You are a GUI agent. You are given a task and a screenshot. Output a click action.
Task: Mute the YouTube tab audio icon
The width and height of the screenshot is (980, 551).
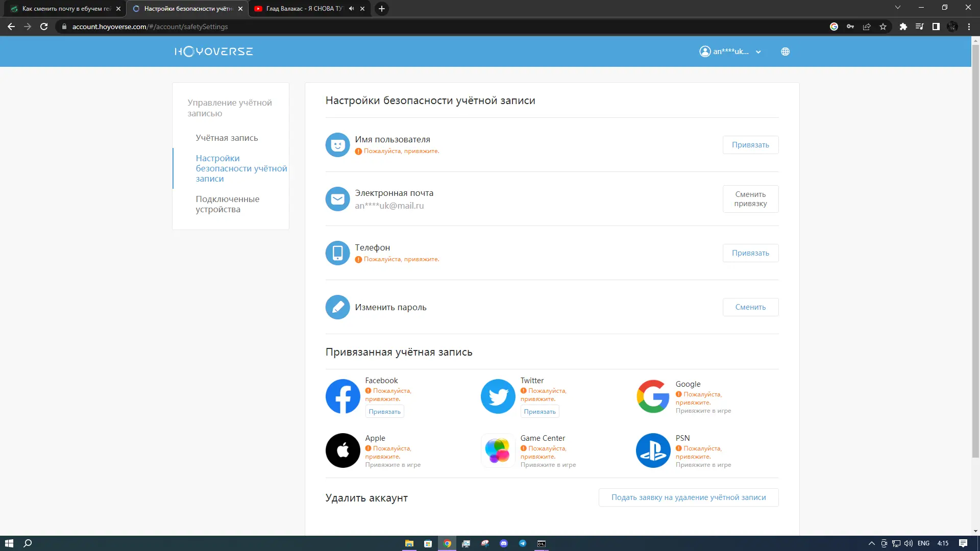pos(351,9)
